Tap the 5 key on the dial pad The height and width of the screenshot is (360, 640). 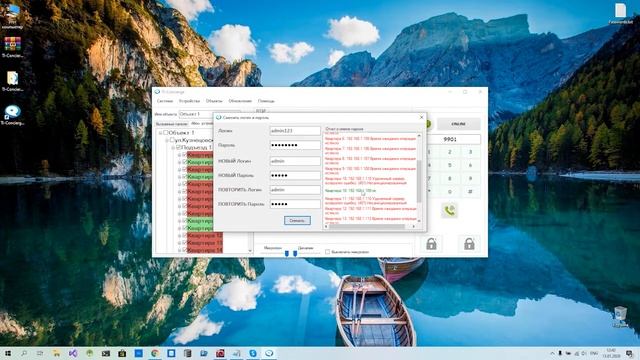tap(450, 165)
